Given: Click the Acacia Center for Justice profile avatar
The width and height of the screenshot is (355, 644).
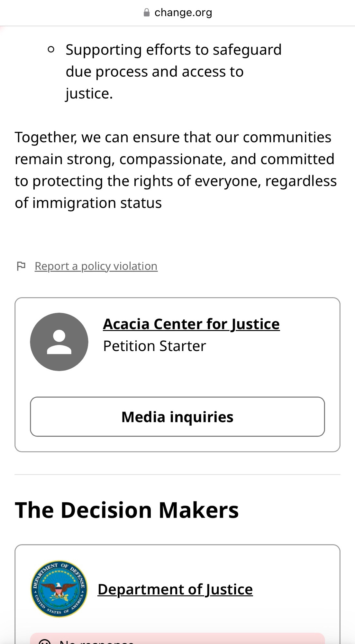Looking at the screenshot, I should click(x=59, y=342).
